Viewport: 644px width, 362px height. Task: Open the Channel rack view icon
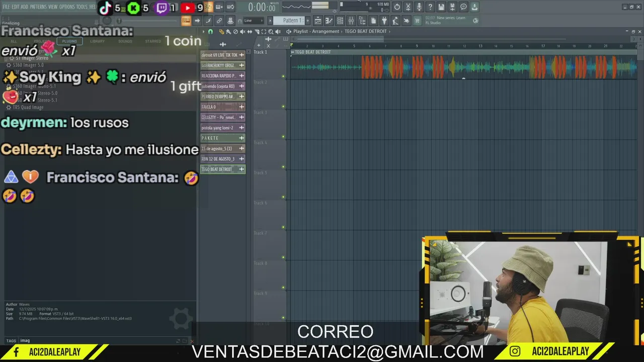(340, 21)
